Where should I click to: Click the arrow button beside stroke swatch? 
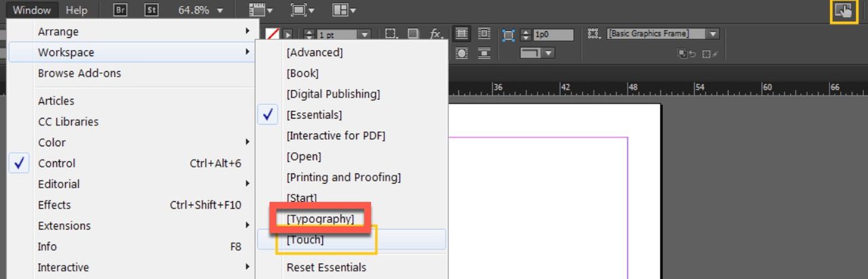pyautogui.click(x=288, y=34)
